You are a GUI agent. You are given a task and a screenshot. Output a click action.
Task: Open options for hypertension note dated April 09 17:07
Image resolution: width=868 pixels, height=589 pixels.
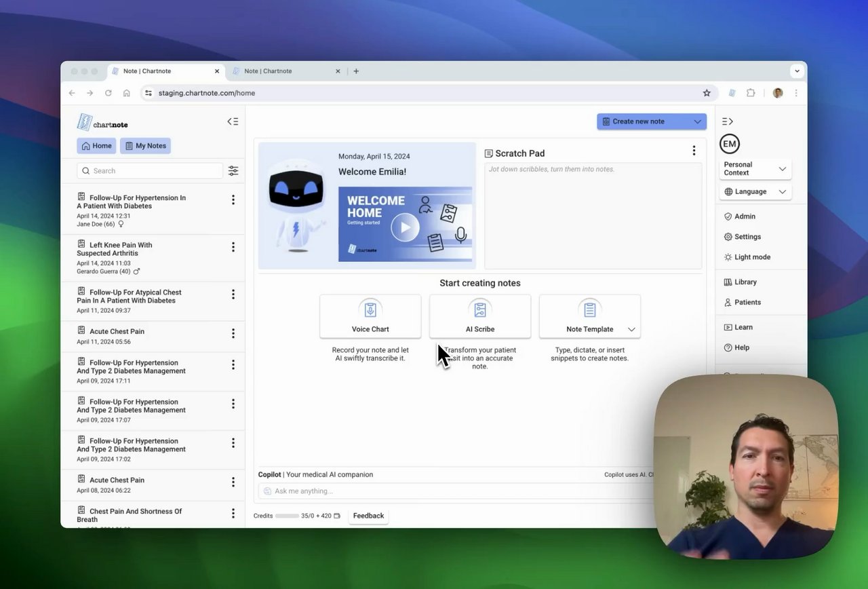coord(233,404)
